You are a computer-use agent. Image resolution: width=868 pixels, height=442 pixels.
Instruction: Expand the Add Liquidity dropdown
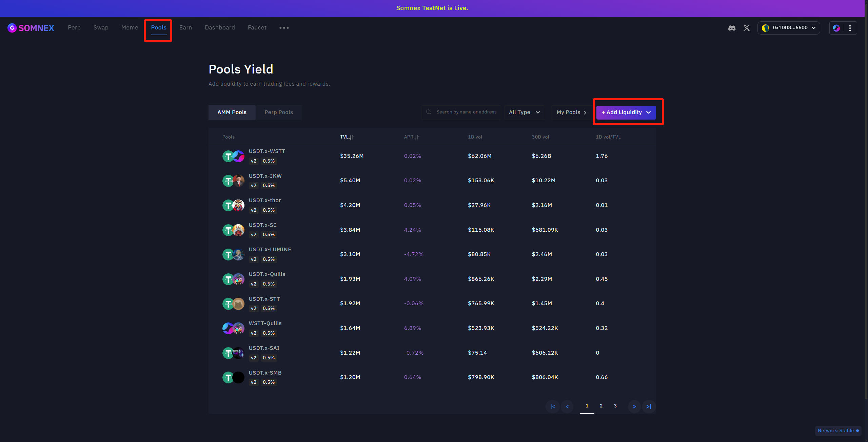click(626, 112)
